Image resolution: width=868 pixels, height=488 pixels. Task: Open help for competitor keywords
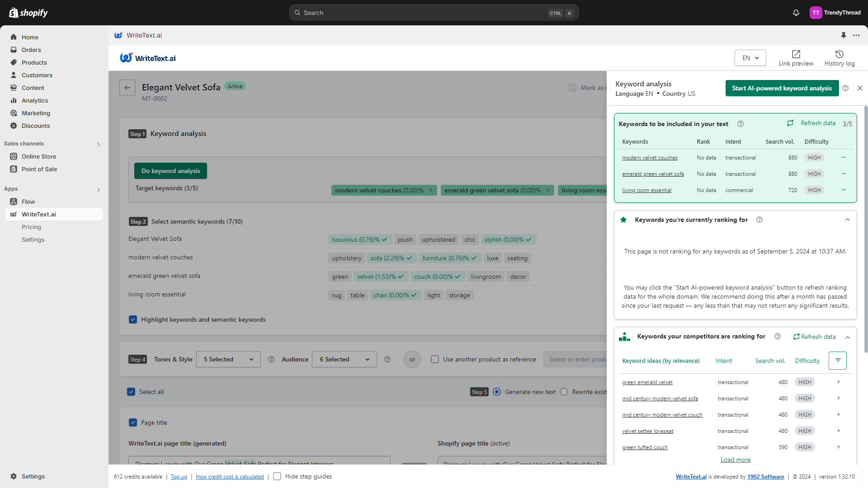coord(778,336)
